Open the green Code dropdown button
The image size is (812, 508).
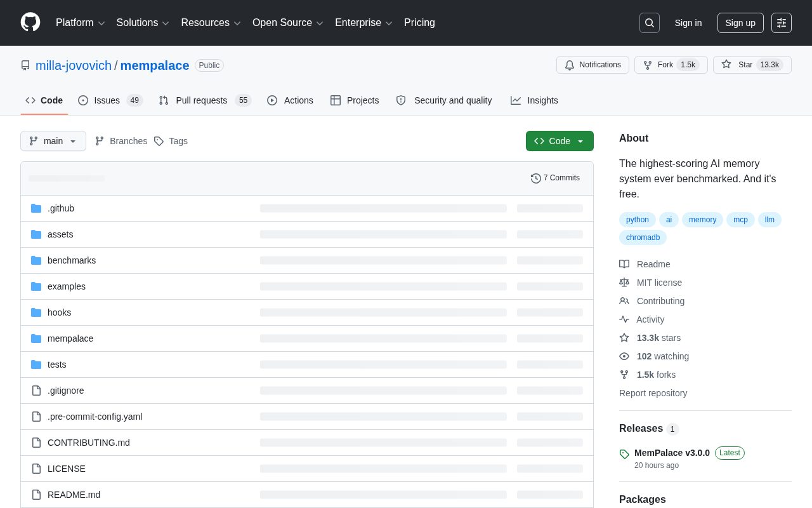560,141
